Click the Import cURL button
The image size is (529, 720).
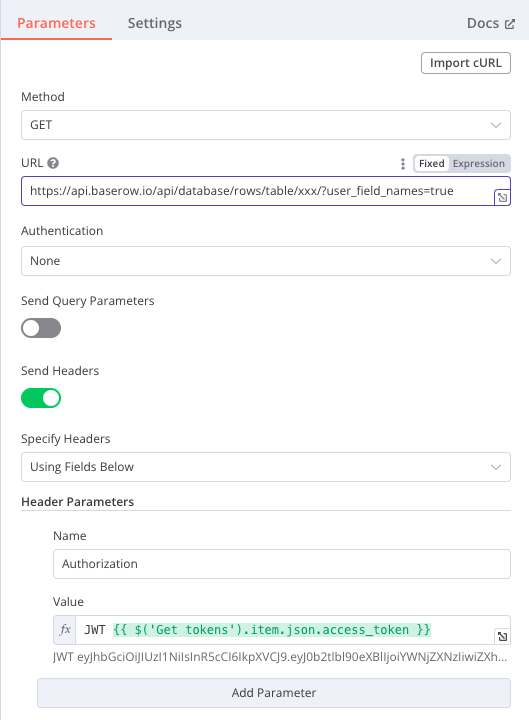[x=466, y=63]
